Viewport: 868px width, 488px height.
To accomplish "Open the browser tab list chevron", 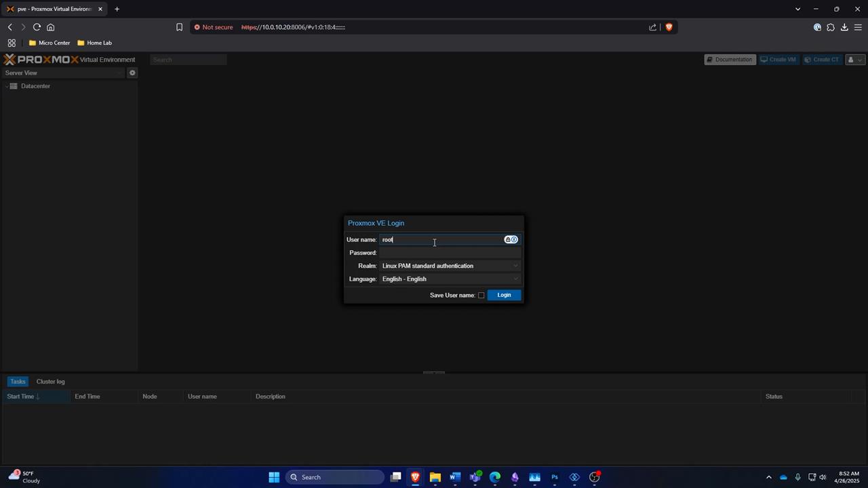I will click(797, 9).
